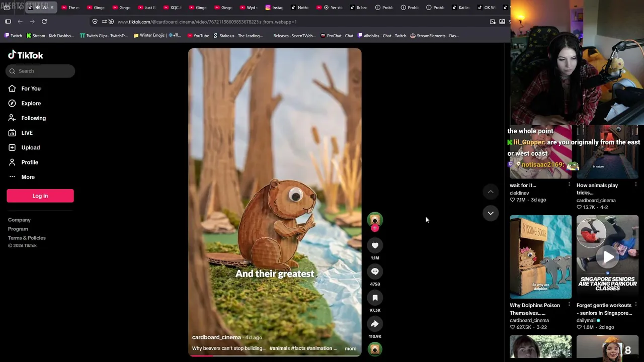644x362 pixels.
Task: Open 'Why Dolphins Poison Themselves' video thumbnail
Action: 540,257
